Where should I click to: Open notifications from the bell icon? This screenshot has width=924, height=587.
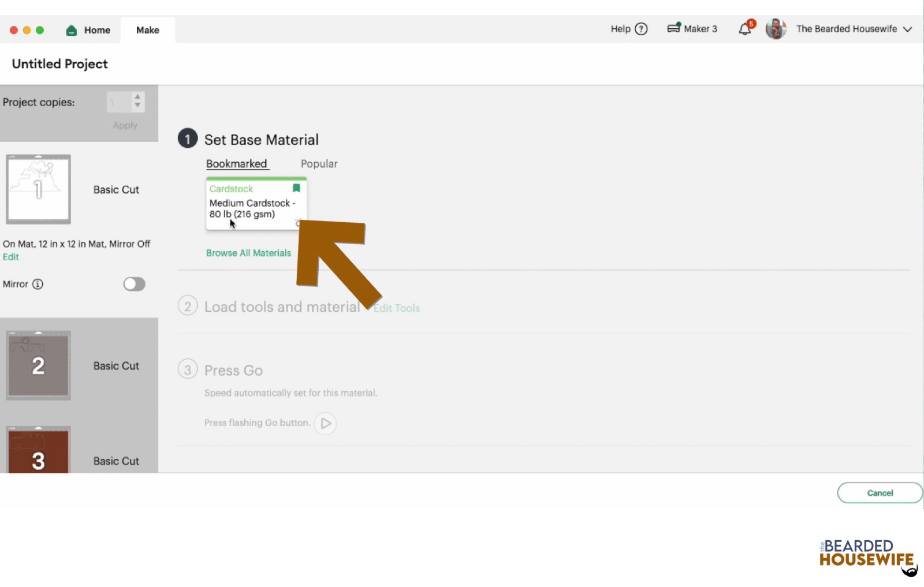click(744, 28)
